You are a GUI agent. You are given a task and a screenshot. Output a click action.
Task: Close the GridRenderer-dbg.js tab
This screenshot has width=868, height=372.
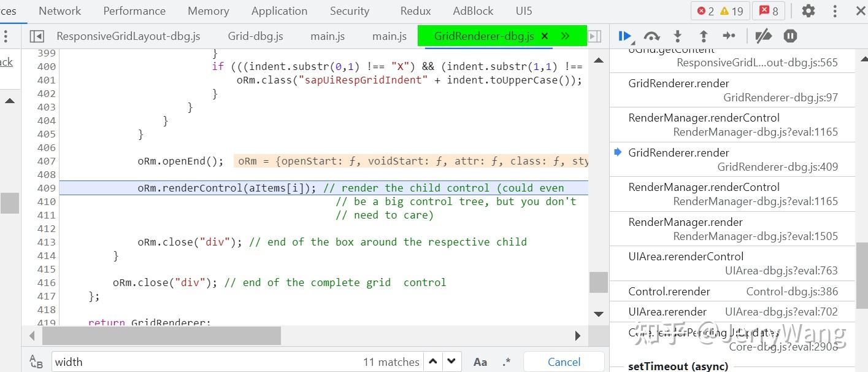tap(544, 36)
